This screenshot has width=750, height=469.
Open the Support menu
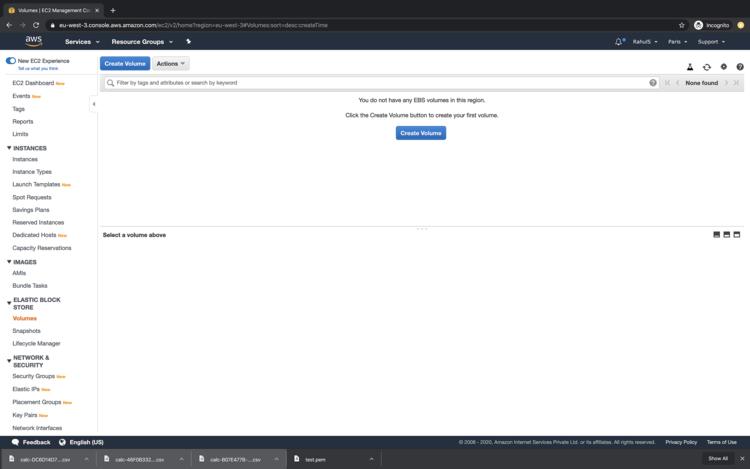click(711, 42)
